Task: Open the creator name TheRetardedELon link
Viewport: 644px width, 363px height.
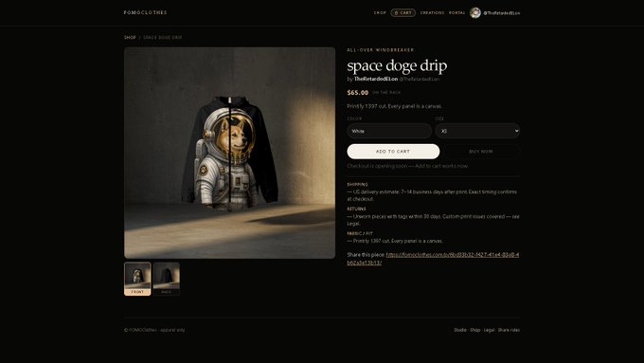Action: click(376, 79)
